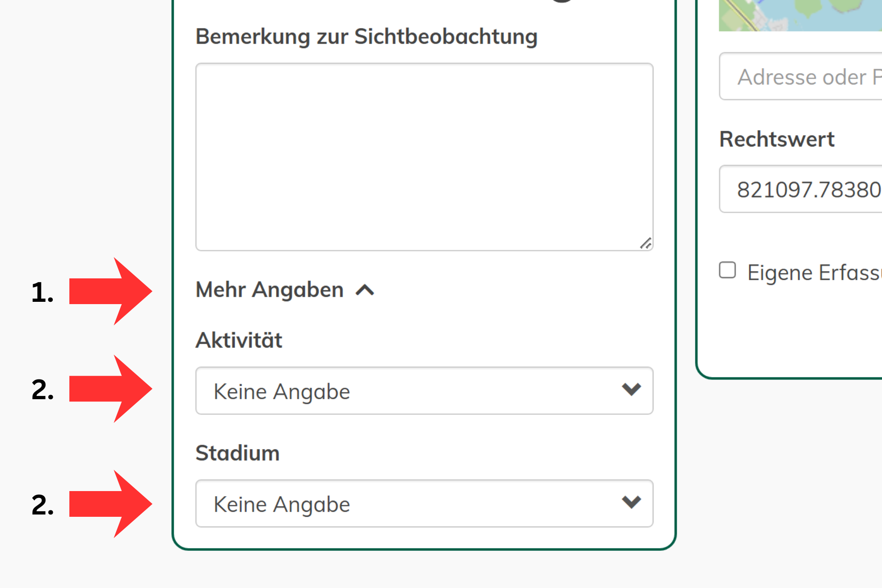Click the Bemerkung zur Sichtbeobachtung label
882x588 pixels.
[366, 37]
